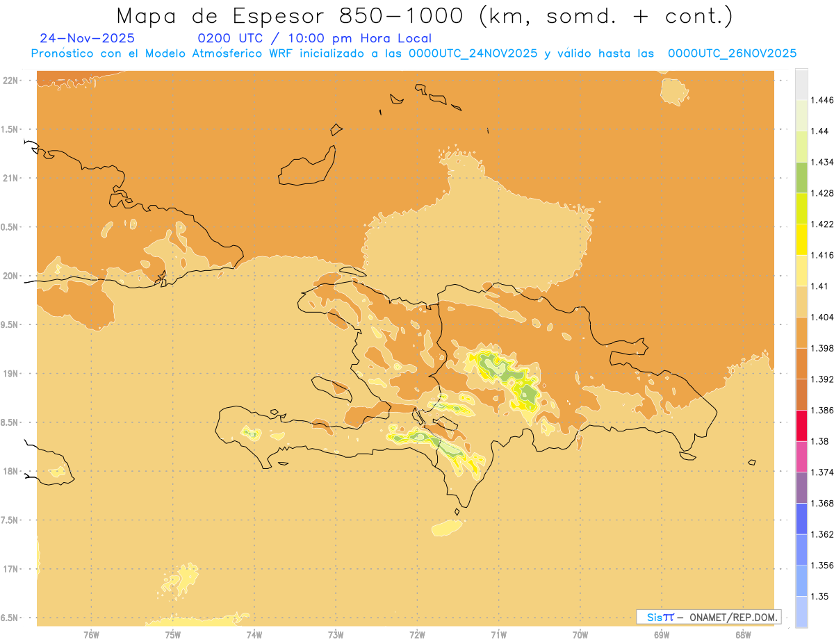Click the colorbar value '1.374'
834x644 pixels.
click(824, 472)
